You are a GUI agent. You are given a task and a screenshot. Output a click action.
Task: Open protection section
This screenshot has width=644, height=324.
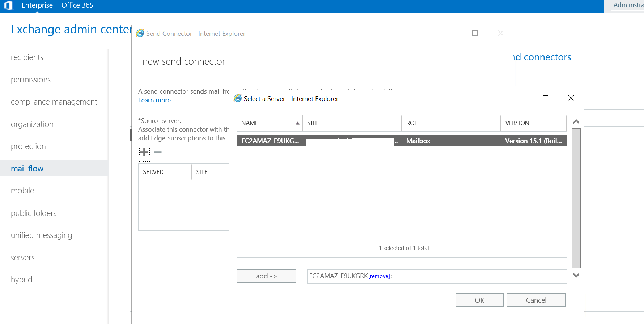(28, 146)
